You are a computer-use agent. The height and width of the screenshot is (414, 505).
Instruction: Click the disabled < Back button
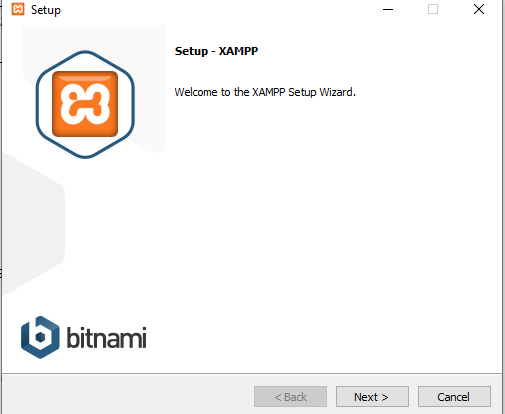click(x=290, y=397)
